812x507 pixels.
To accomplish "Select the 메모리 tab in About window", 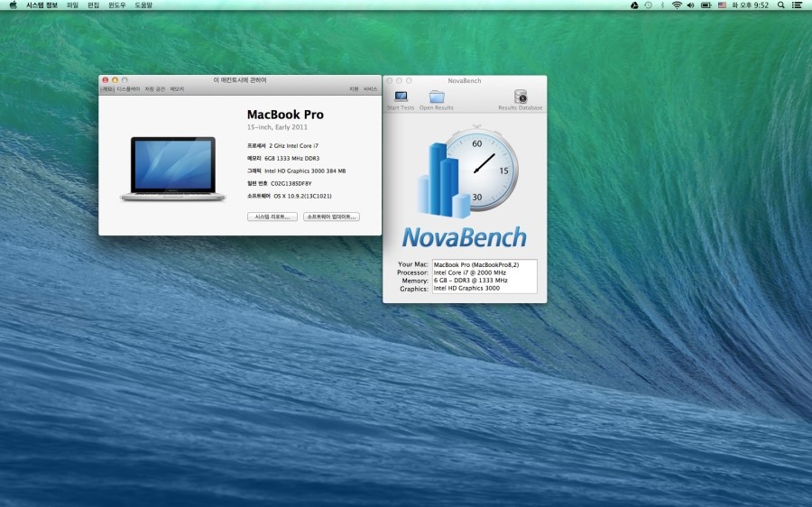I will 177,89.
